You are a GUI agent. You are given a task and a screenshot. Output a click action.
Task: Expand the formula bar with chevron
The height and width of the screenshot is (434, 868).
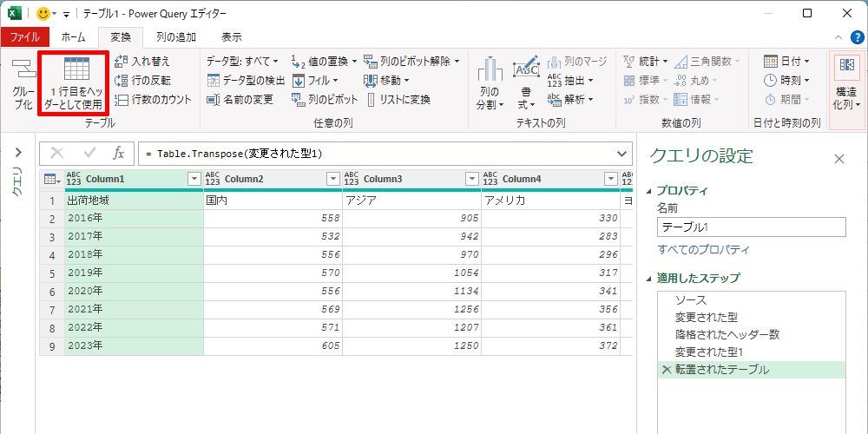[x=621, y=154]
